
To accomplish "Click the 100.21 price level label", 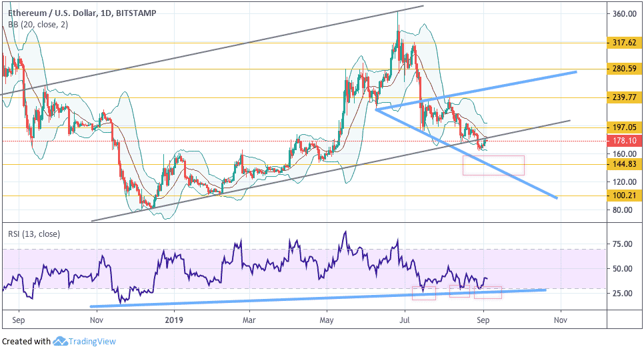I will tap(623, 196).
